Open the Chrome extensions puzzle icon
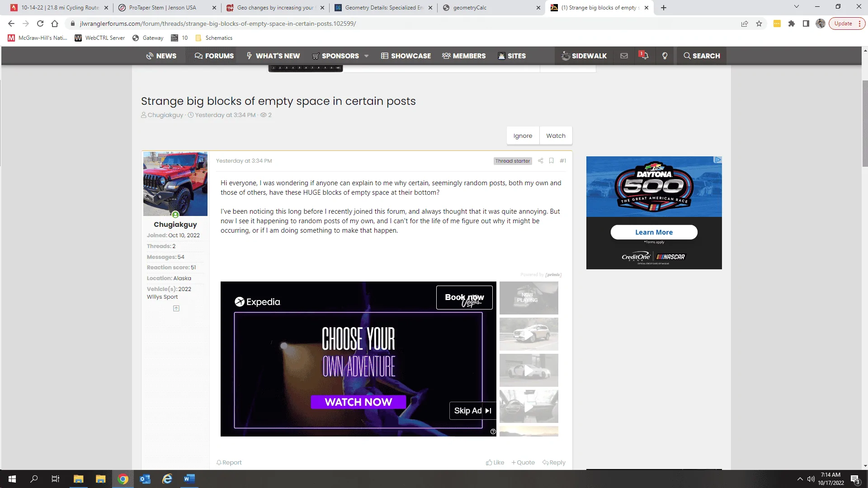The height and width of the screenshot is (488, 868). [x=792, y=23]
